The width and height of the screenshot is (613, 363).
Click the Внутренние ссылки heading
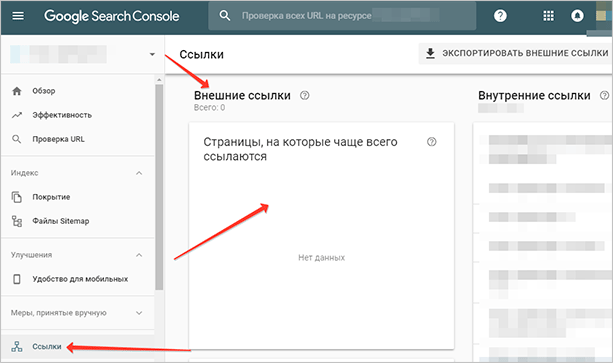(x=534, y=95)
